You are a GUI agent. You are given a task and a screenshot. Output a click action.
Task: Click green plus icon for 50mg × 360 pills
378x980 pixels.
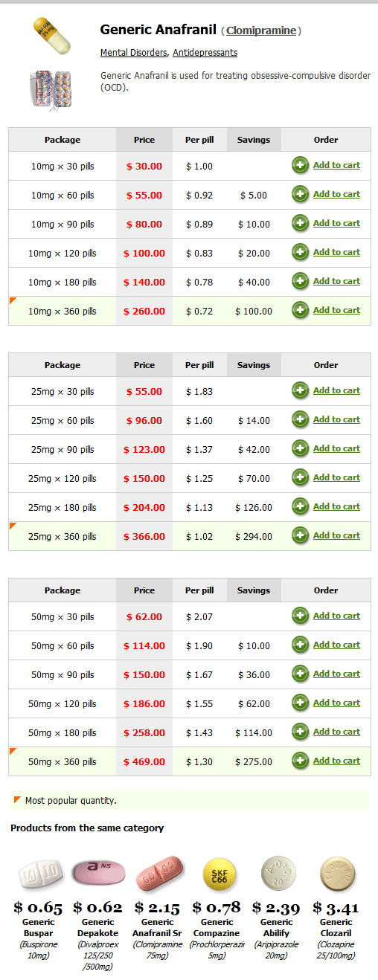point(301,761)
